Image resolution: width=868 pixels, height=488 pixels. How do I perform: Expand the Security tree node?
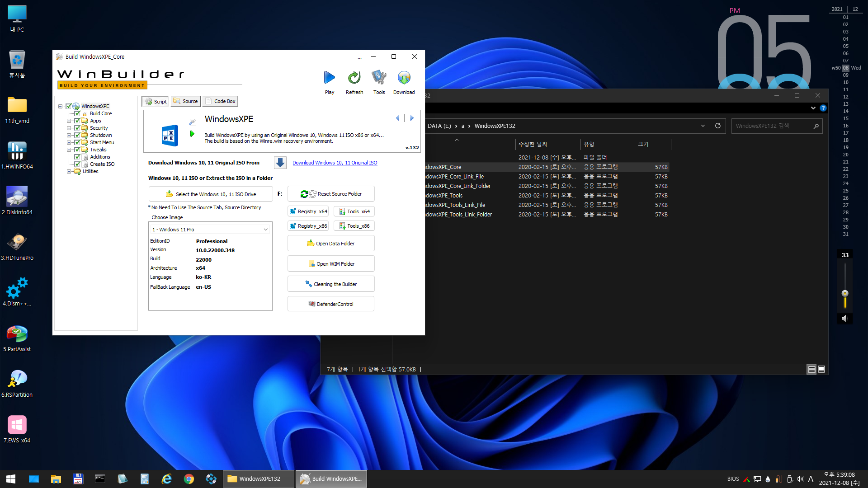(x=69, y=128)
